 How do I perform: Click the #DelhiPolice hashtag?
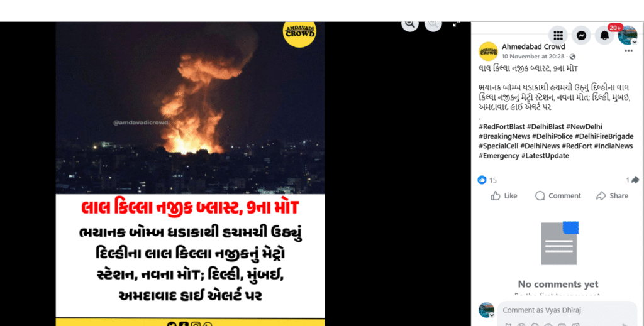pos(552,136)
